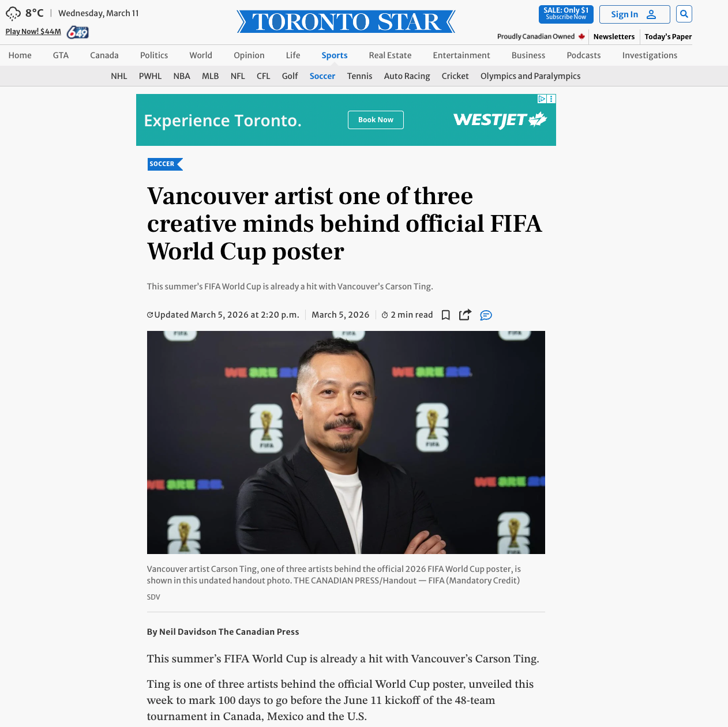Click the Lotto 649 logo
Screen dimensions: 728x727
pos(77,32)
